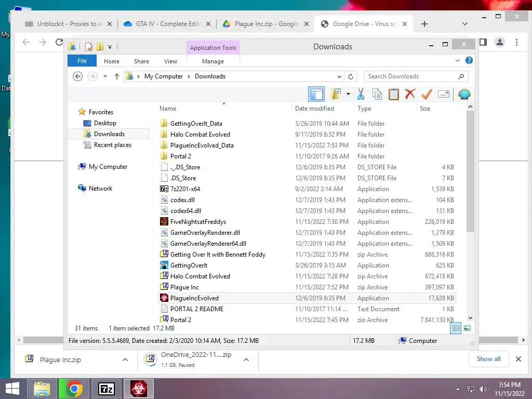Click the Copy toolbar icon
Screen dimensions: 532x399
(x=377, y=94)
